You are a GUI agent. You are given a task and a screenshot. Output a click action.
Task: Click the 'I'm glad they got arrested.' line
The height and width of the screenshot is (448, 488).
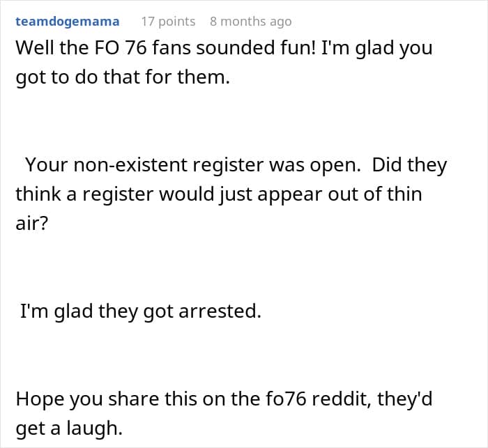pyautogui.click(x=141, y=311)
